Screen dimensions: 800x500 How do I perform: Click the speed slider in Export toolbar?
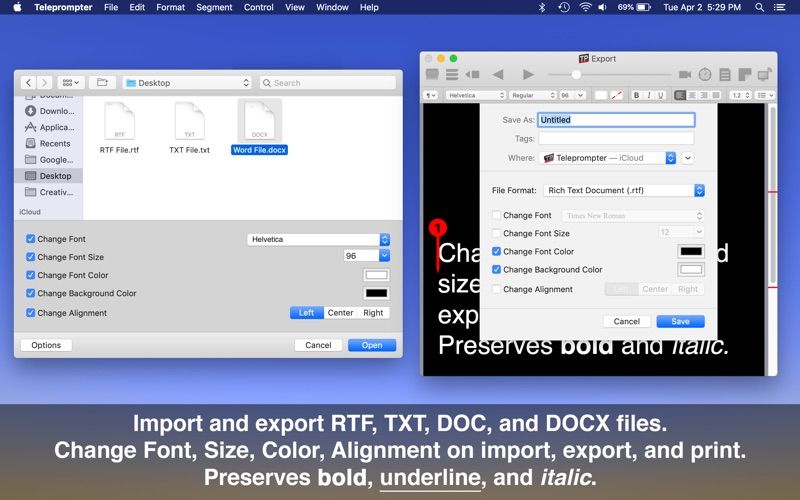610,74
